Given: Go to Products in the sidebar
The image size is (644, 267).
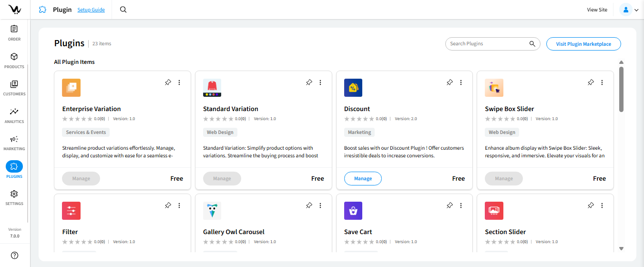Looking at the screenshot, I should click(x=14, y=60).
